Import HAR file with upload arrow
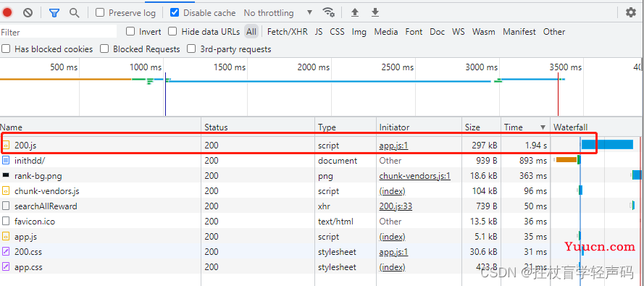The width and height of the screenshot is (644, 286). 355,13
